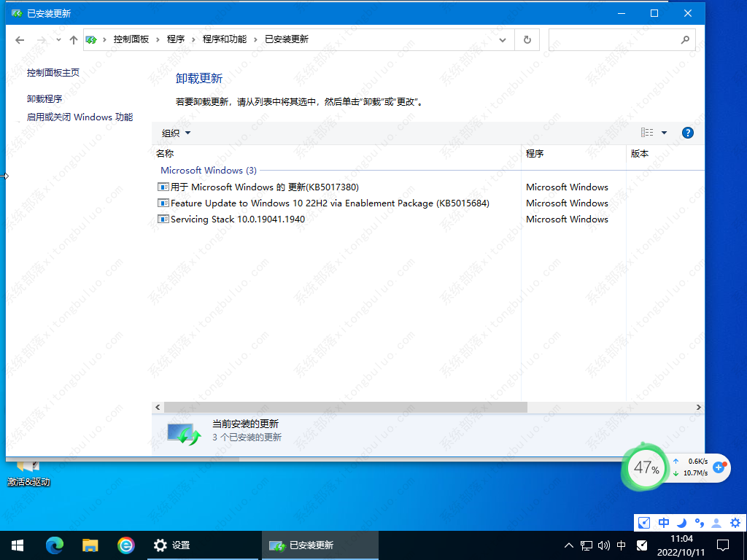Open the Microsoft Edge taskbar icon
The height and width of the screenshot is (560, 747).
point(55,545)
